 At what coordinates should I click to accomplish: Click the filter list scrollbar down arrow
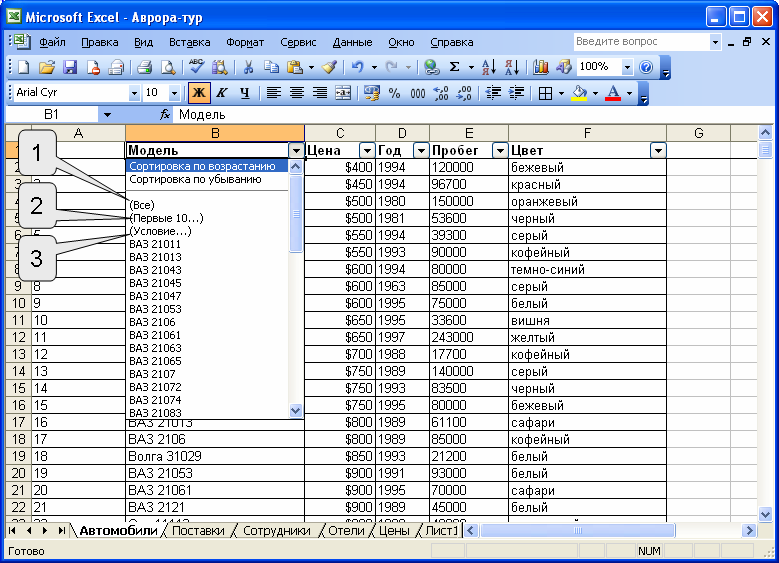click(296, 411)
